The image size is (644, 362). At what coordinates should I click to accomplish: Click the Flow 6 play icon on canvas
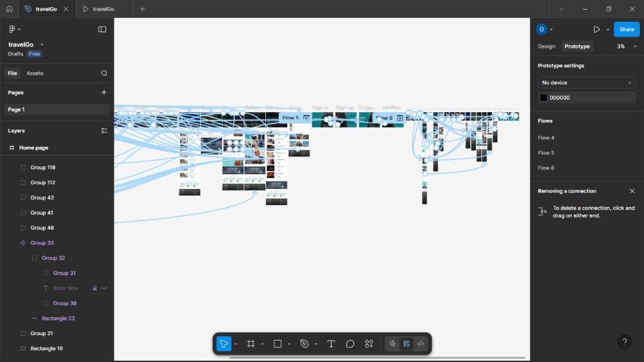click(400, 118)
